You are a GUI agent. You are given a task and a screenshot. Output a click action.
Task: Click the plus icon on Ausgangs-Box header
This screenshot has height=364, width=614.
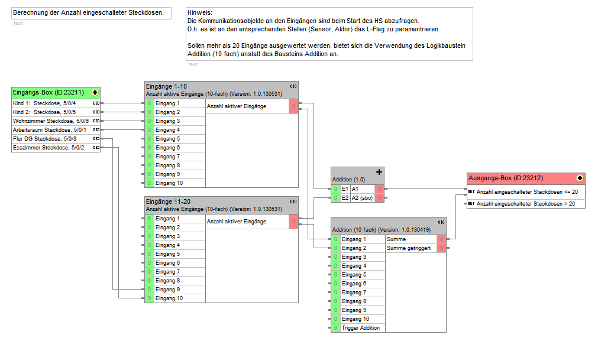coord(580,178)
